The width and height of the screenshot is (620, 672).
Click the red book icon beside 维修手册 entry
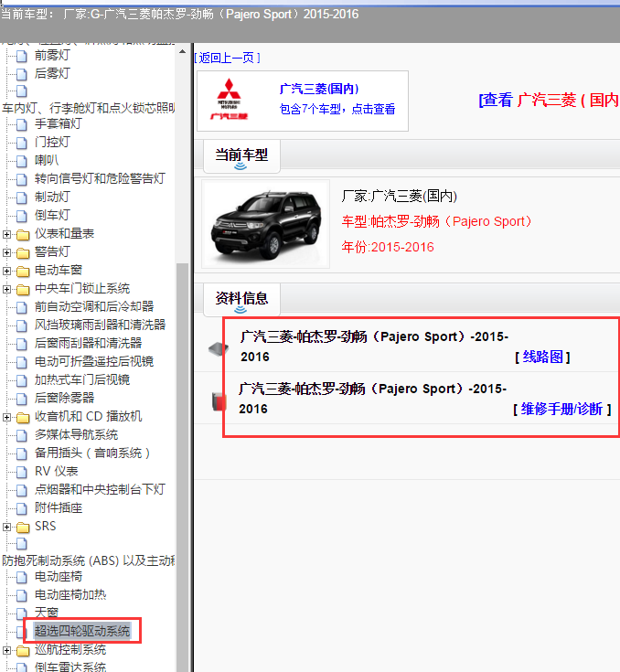[x=219, y=401]
